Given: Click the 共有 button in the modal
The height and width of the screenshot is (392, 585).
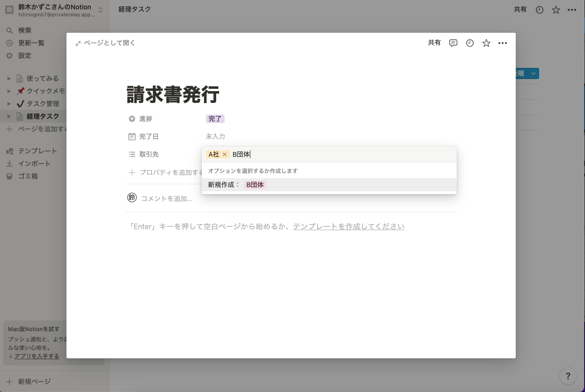Looking at the screenshot, I should click(x=434, y=43).
